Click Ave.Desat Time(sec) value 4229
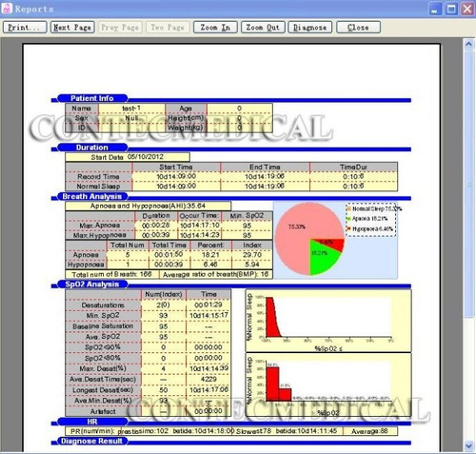The height and width of the screenshot is (454, 476). (x=208, y=379)
